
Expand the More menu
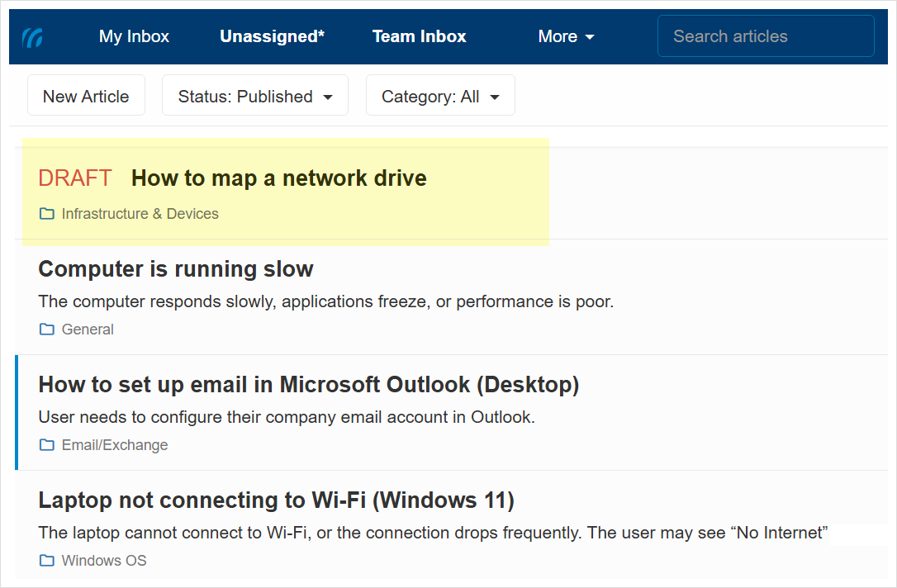566,36
